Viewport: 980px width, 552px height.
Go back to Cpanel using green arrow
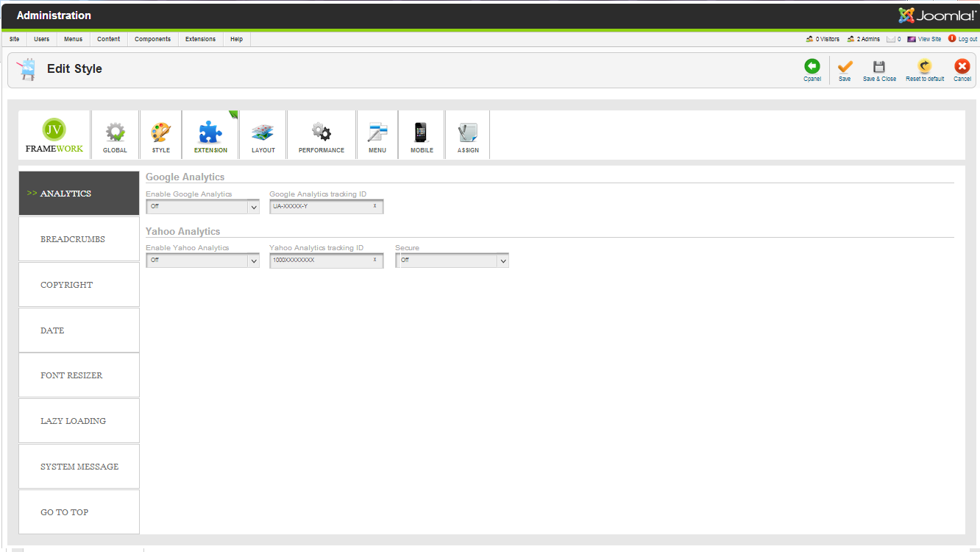812,67
